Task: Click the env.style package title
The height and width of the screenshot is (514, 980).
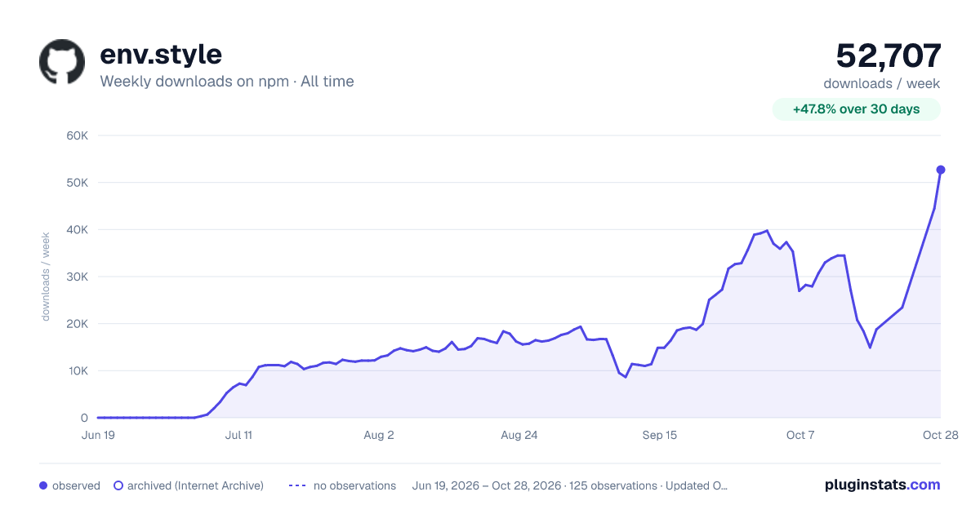Action: [161, 55]
